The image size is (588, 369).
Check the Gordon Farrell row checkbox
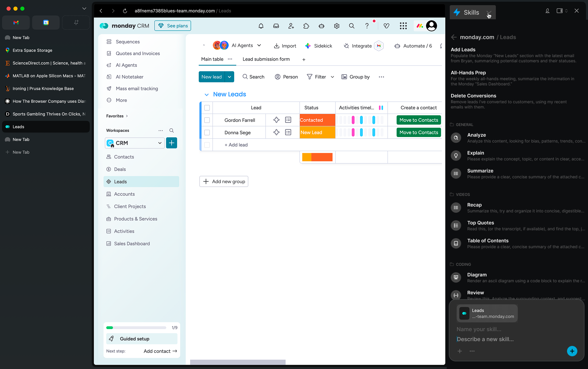[207, 120]
